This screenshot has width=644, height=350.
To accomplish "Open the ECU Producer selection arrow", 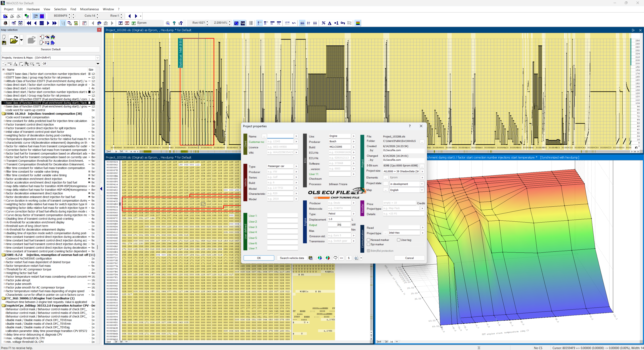I will (353, 142).
